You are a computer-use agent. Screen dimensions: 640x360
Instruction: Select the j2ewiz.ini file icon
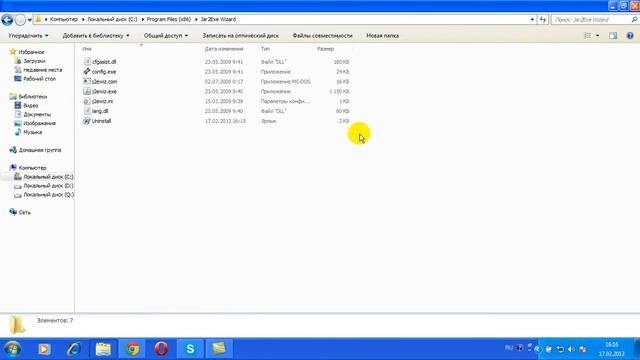87,101
